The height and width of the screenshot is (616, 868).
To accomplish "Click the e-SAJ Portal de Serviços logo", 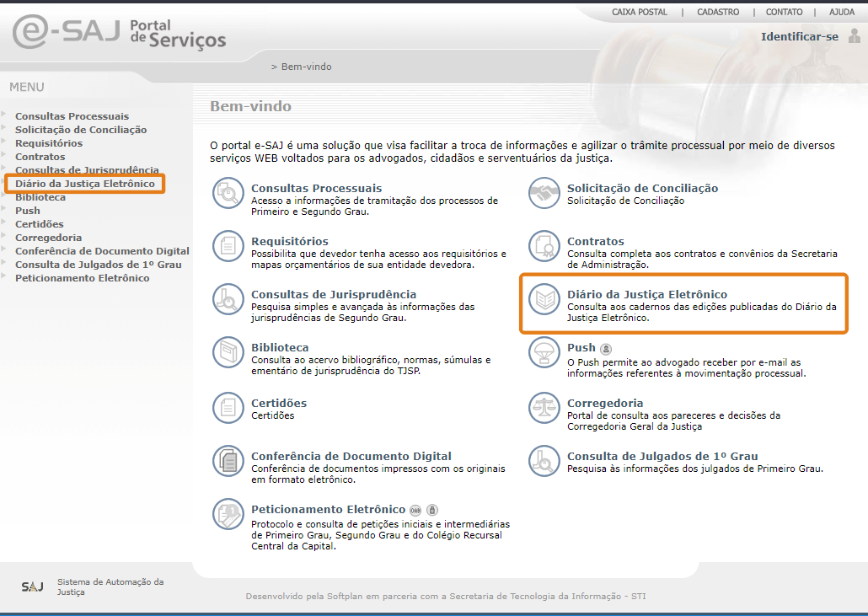I will [x=120, y=32].
